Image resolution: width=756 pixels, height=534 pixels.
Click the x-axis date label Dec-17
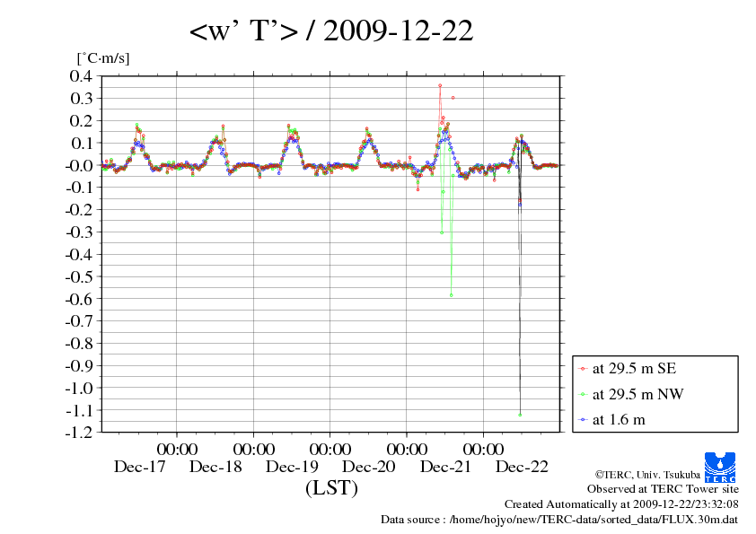[139, 467]
